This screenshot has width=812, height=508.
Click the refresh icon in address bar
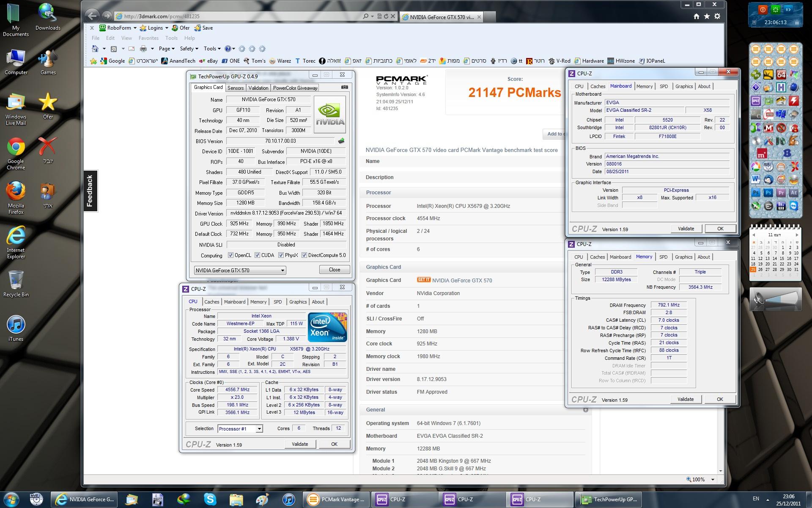pyautogui.click(x=386, y=16)
